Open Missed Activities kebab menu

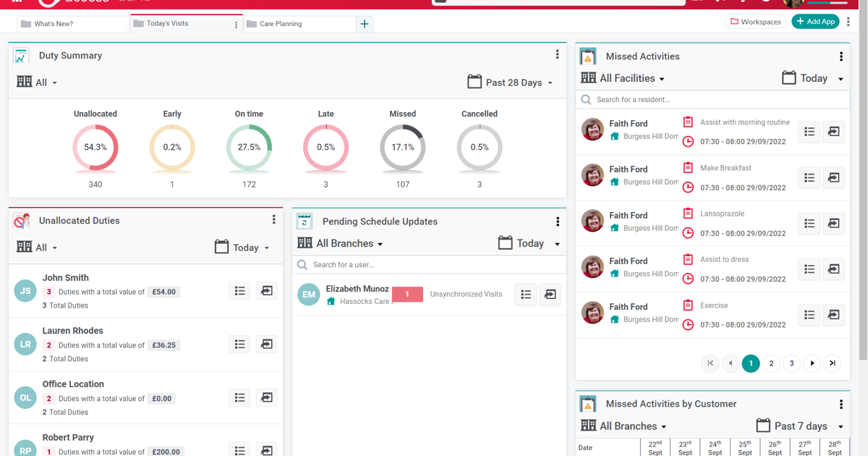(841, 56)
